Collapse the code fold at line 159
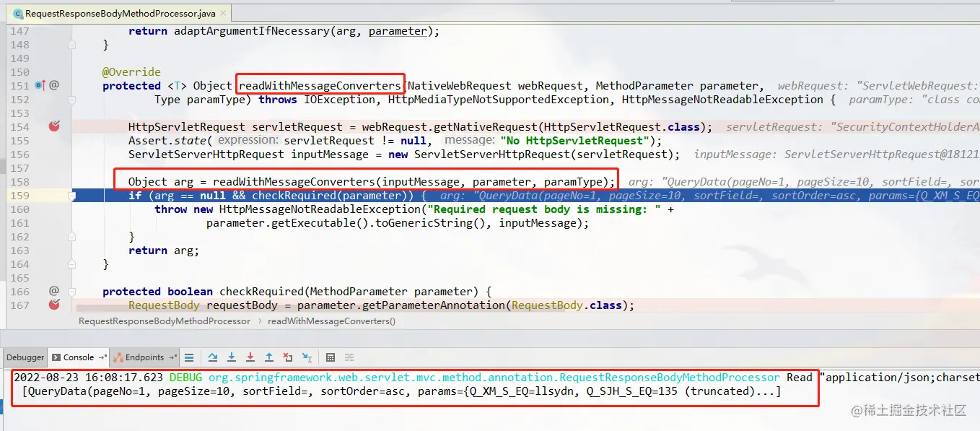The width and height of the screenshot is (980, 431). 71,196
